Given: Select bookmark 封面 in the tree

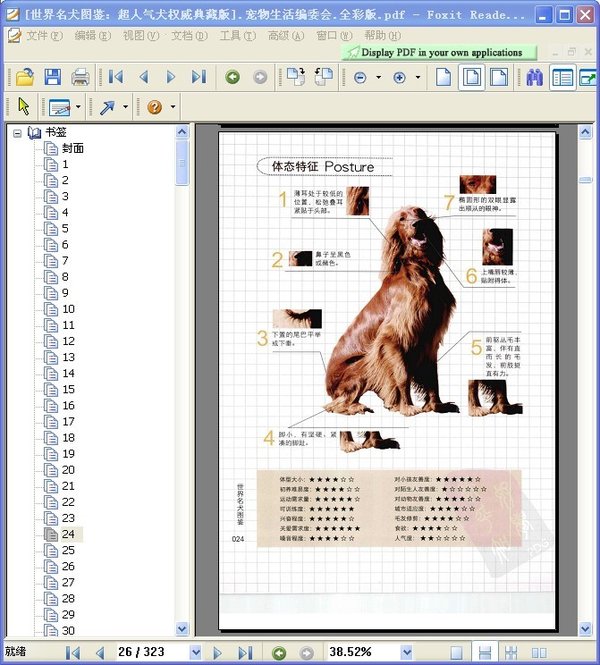Looking at the screenshot, I should 72,148.
